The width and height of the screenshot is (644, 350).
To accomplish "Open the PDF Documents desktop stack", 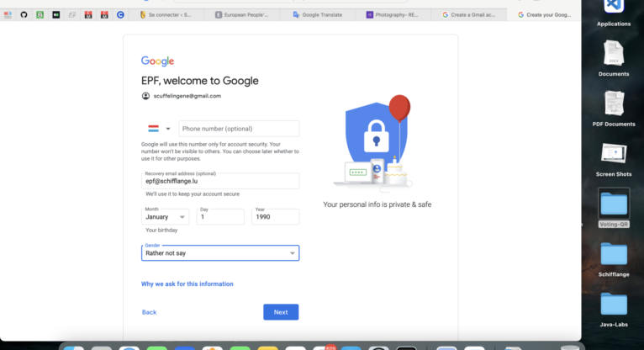I will [614, 103].
